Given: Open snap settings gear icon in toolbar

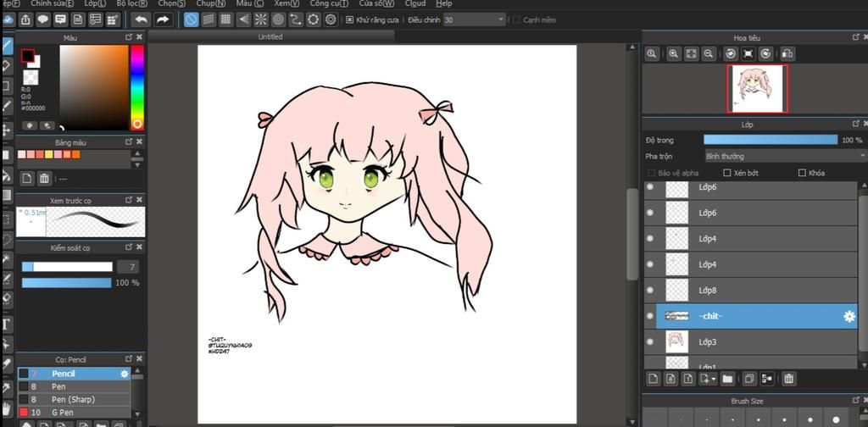Looking at the screenshot, I should pos(331,20).
